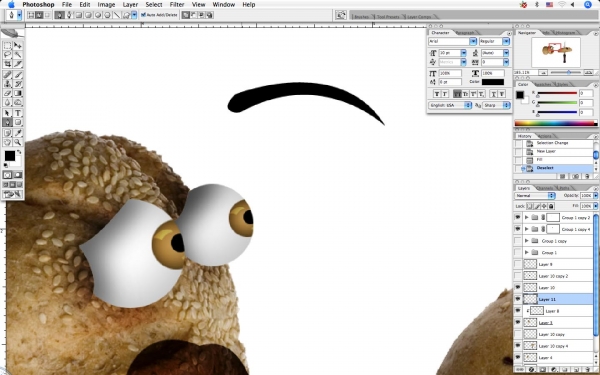Click the Navigator preview thumbnail
This screenshot has height=375, width=600.
click(556, 52)
